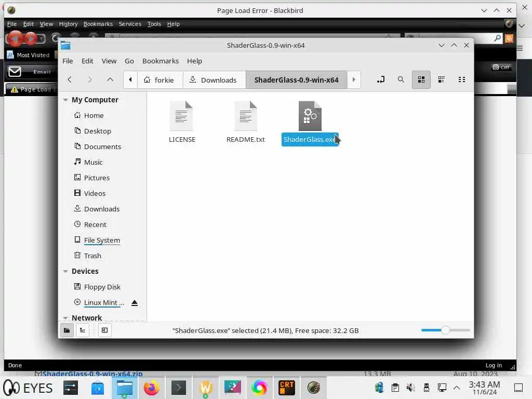
Task: Open Videos in sidebar
Action: coord(95,193)
